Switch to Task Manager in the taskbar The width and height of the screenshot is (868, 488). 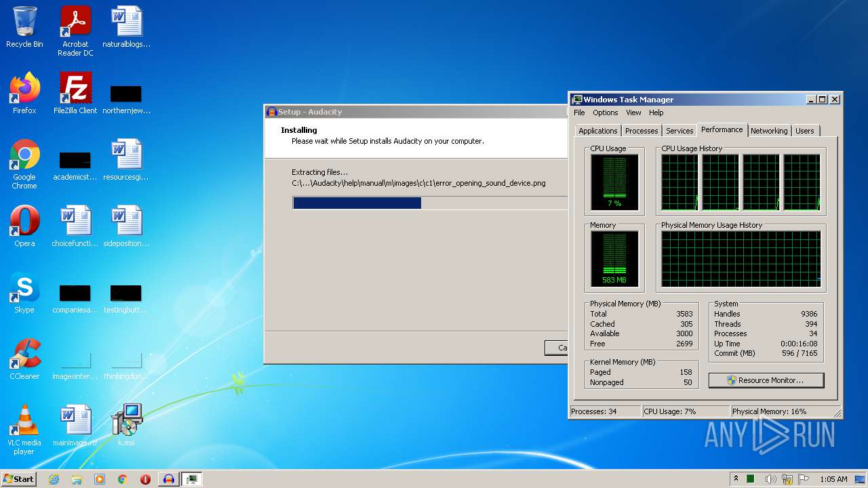192,479
